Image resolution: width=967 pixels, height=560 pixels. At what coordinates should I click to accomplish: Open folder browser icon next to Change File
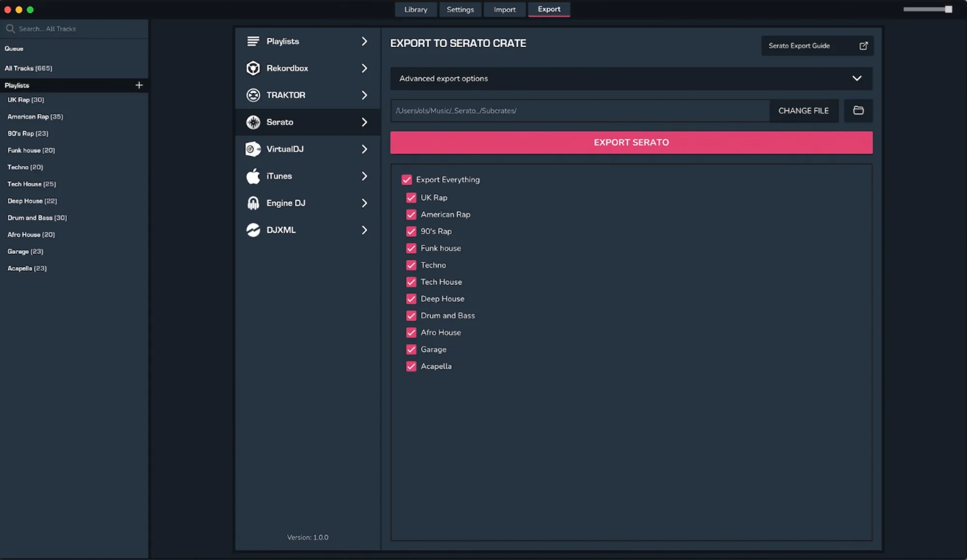[858, 111]
